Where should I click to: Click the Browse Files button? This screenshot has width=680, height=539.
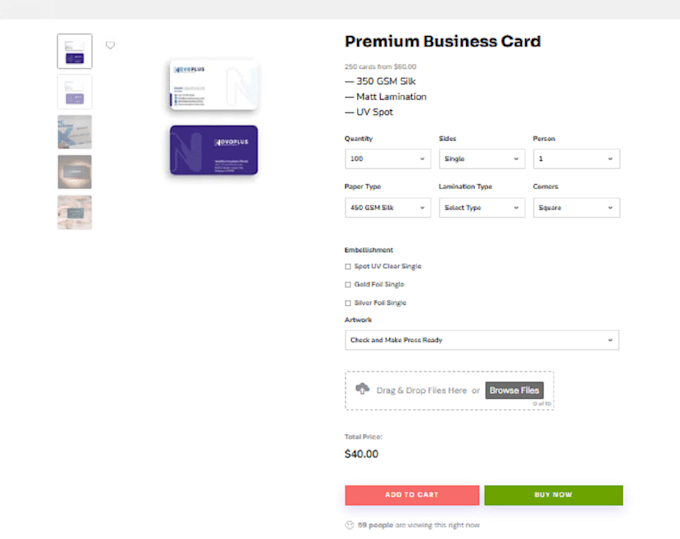514,390
